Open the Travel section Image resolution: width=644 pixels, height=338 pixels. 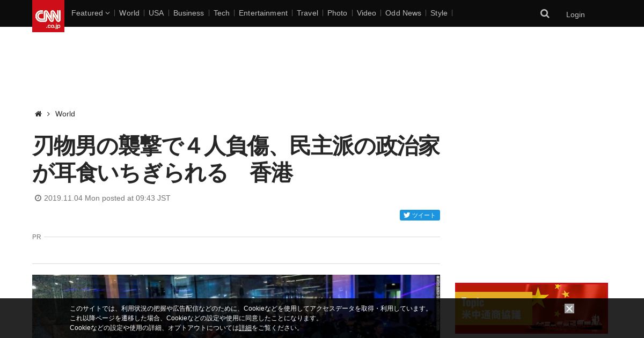[x=308, y=13]
